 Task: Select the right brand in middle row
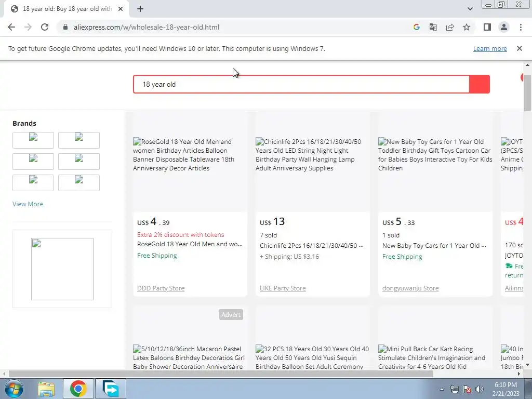79,162
